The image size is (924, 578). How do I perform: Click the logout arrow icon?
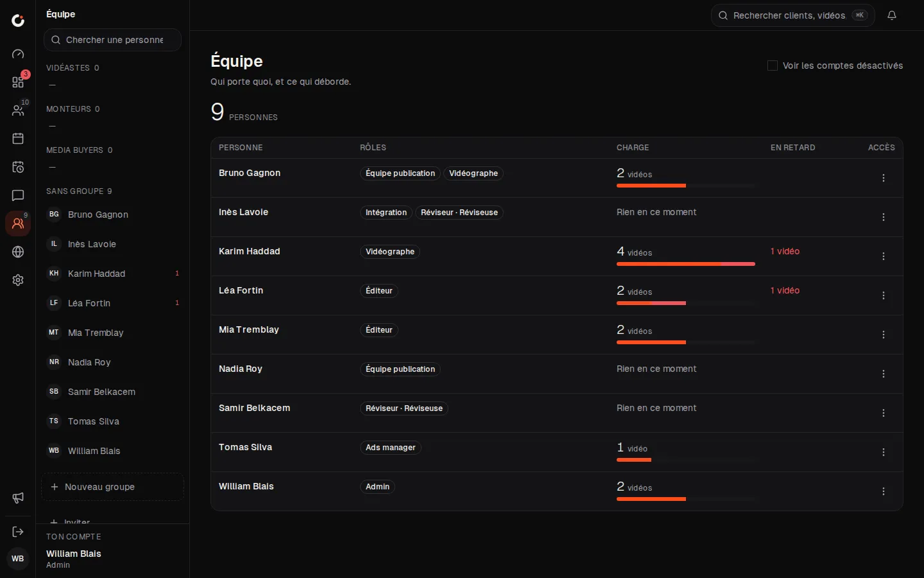(18, 532)
